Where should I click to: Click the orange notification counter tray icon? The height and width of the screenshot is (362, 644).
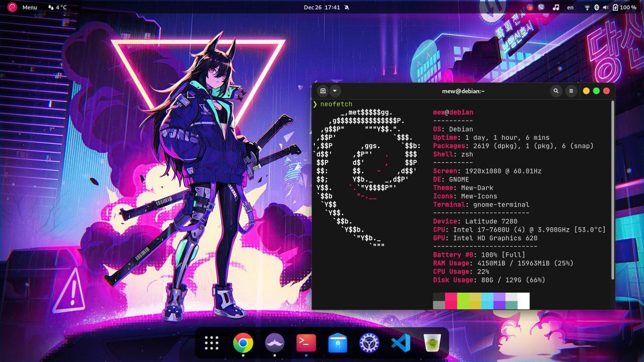tap(530, 8)
